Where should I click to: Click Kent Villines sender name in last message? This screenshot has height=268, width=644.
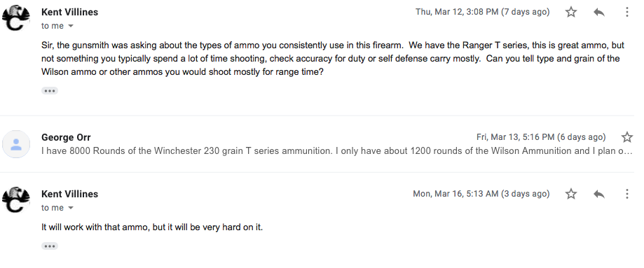tap(70, 194)
